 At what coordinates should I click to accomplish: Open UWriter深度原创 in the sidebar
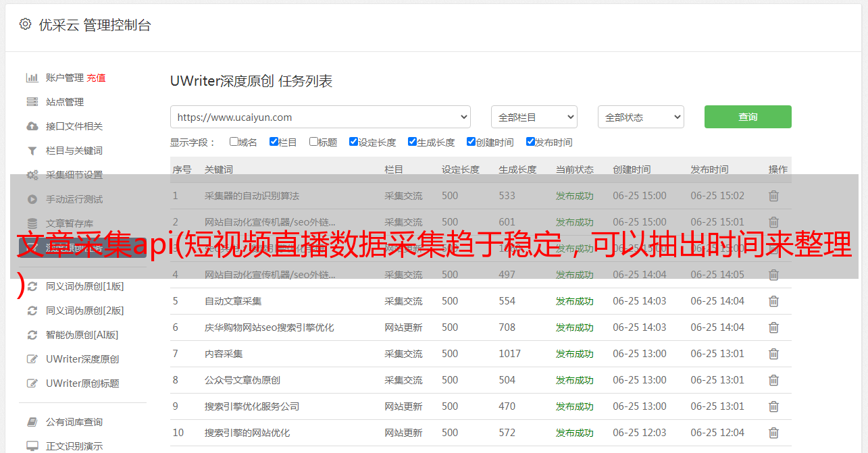point(82,359)
